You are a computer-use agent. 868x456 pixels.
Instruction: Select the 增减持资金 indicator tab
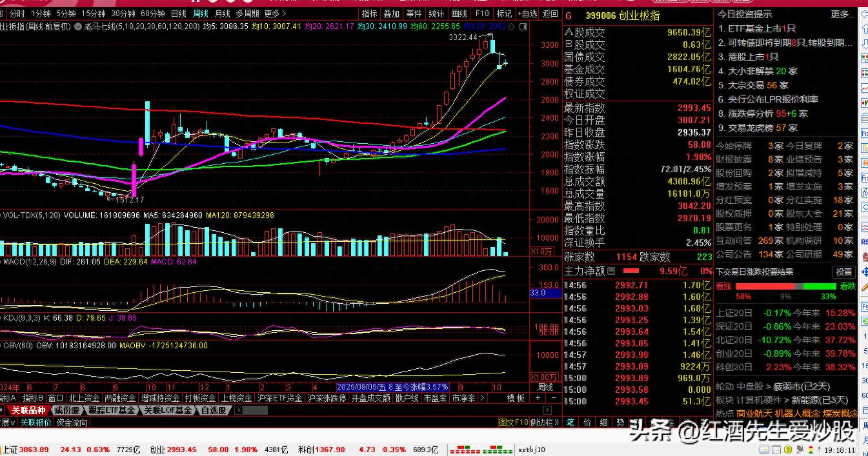click(160, 399)
